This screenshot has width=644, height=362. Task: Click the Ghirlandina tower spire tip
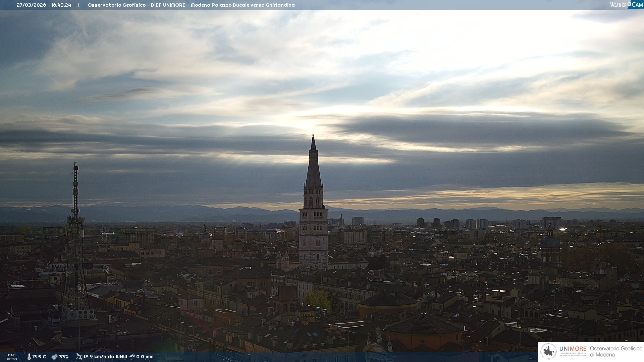click(313, 136)
